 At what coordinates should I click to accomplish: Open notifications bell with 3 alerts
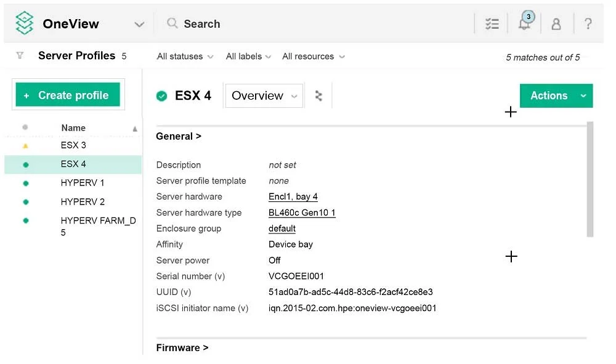525,22
